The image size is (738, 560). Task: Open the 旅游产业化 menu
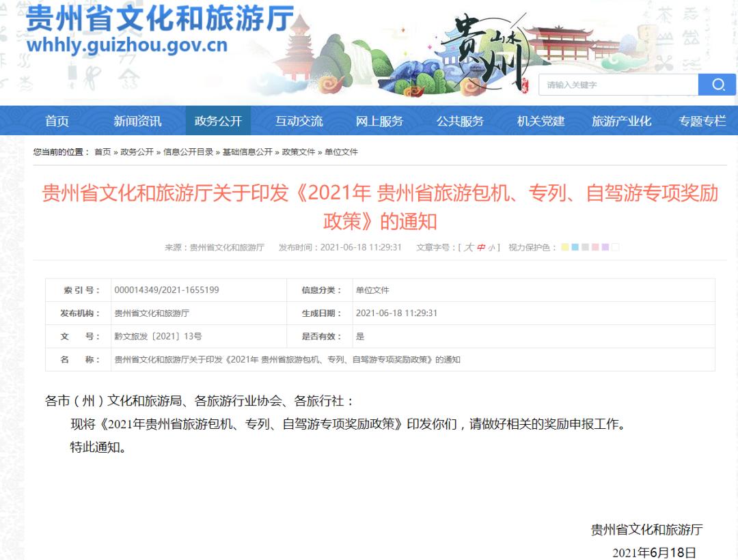pyautogui.click(x=621, y=121)
